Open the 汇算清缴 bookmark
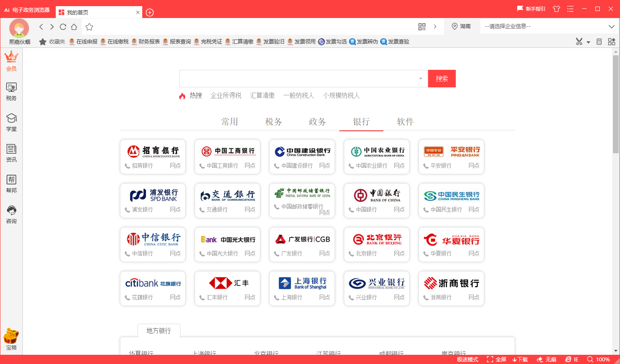Image resolution: width=620 pixels, height=364 pixels. point(239,42)
